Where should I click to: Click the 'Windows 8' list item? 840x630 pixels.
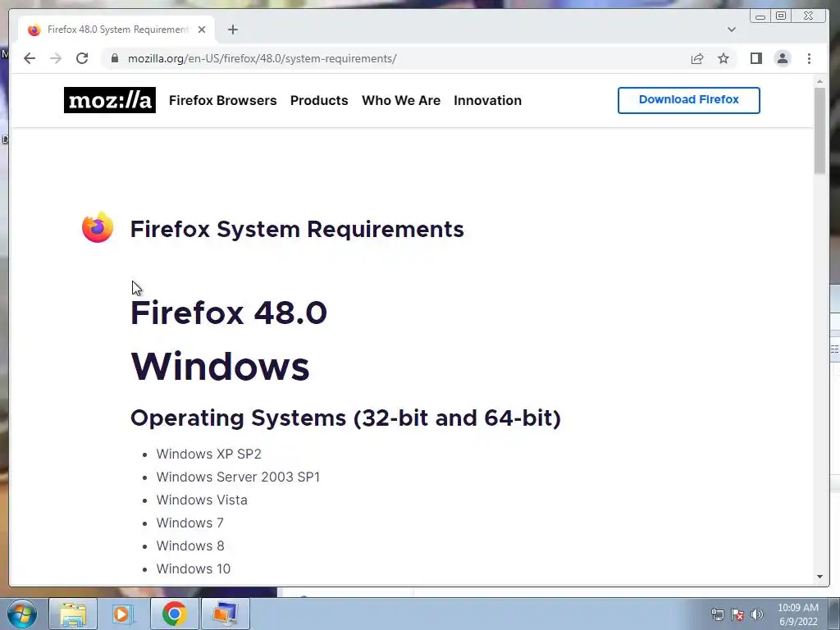(190, 546)
